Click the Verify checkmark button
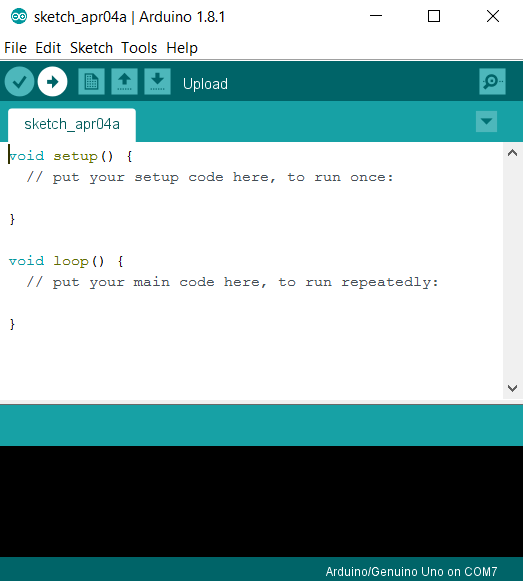The image size is (523, 581). tap(19, 82)
